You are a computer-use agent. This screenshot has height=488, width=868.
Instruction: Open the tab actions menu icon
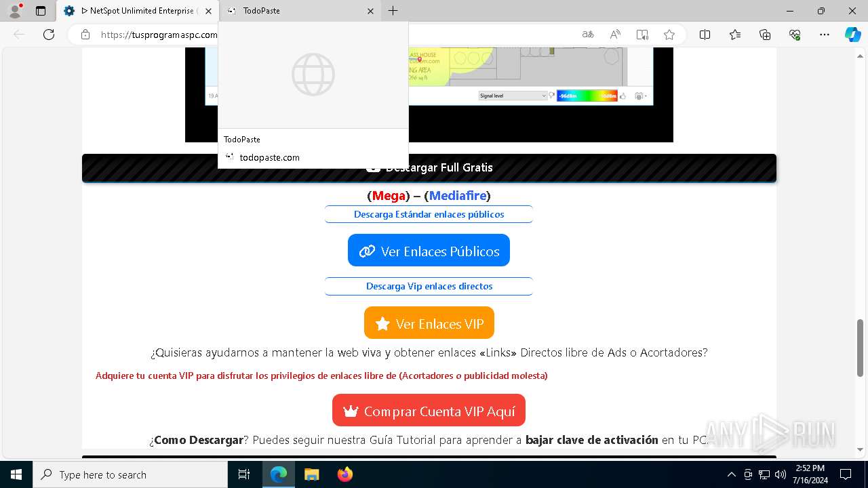(41, 11)
